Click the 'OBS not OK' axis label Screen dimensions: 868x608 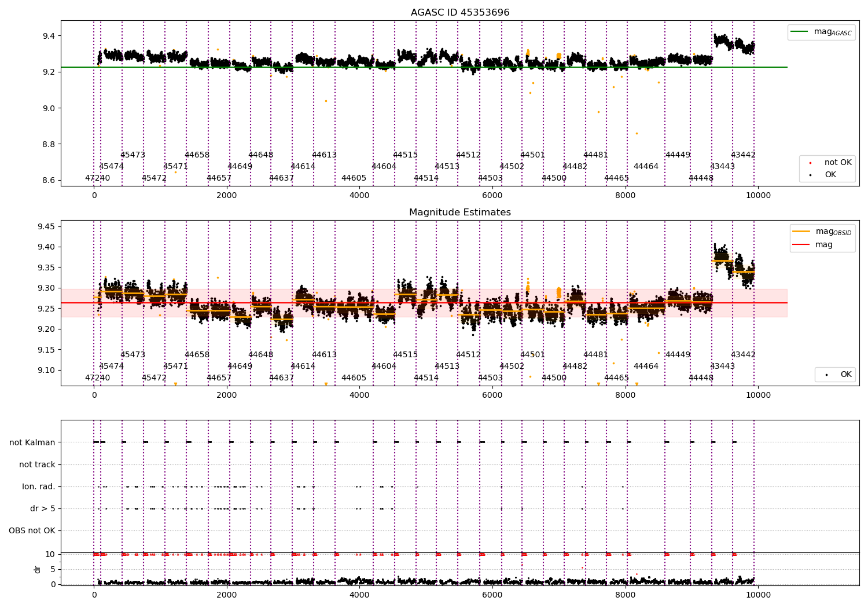[32, 530]
